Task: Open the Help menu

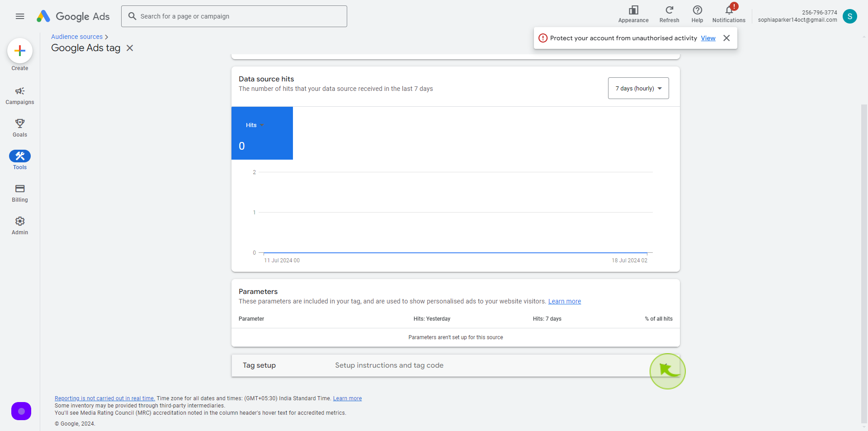Action: 697,14
